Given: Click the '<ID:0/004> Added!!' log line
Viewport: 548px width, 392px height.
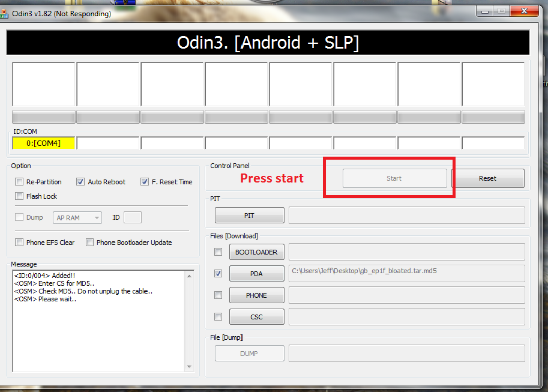Looking at the screenshot, I should click(45, 276).
